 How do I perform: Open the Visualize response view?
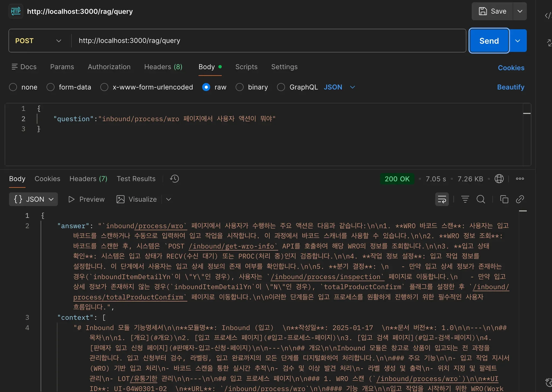coord(137,199)
